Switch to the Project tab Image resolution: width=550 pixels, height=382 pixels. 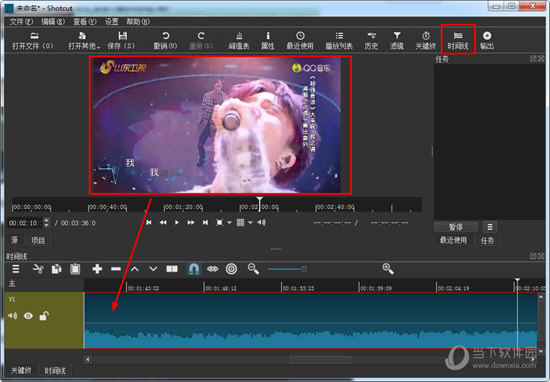pos(38,240)
